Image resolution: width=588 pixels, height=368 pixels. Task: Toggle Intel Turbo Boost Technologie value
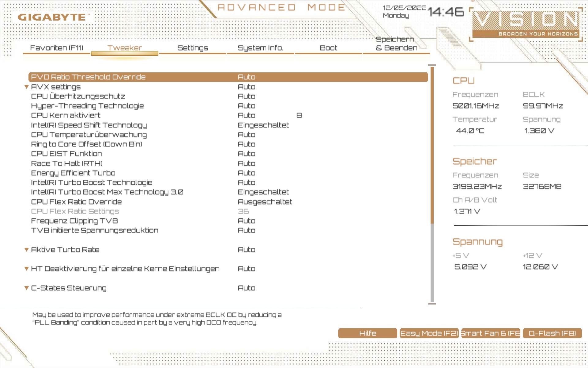coord(247,182)
